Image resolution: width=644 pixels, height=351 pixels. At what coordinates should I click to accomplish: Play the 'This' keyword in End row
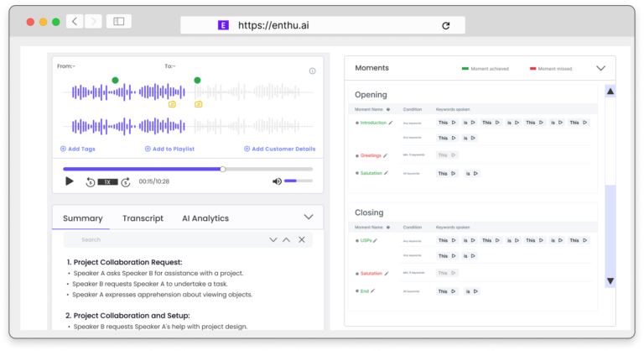pos(454,291)
